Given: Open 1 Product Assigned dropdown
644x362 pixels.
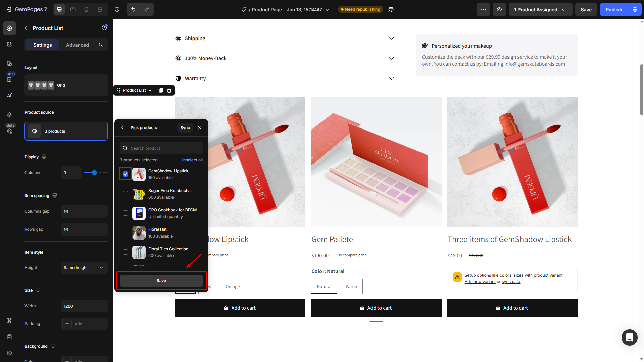Looking at the screenshot, I should pos(540,9).
